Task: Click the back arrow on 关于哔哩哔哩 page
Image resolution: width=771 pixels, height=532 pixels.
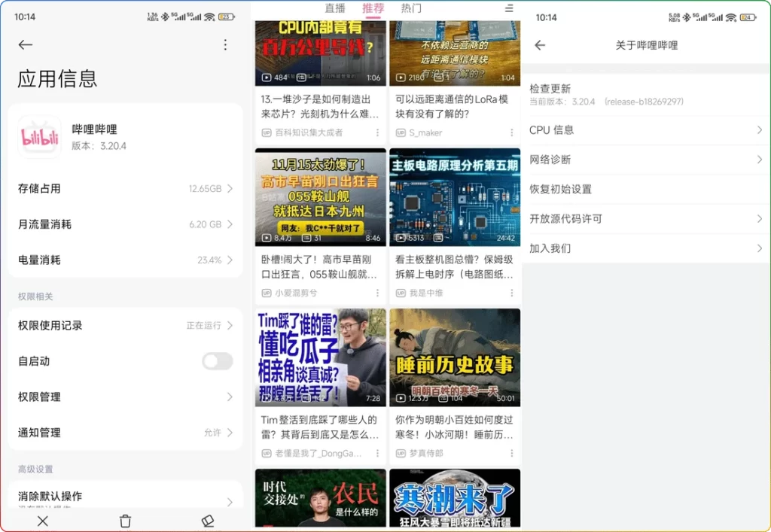Action: [x=541, y=45]
